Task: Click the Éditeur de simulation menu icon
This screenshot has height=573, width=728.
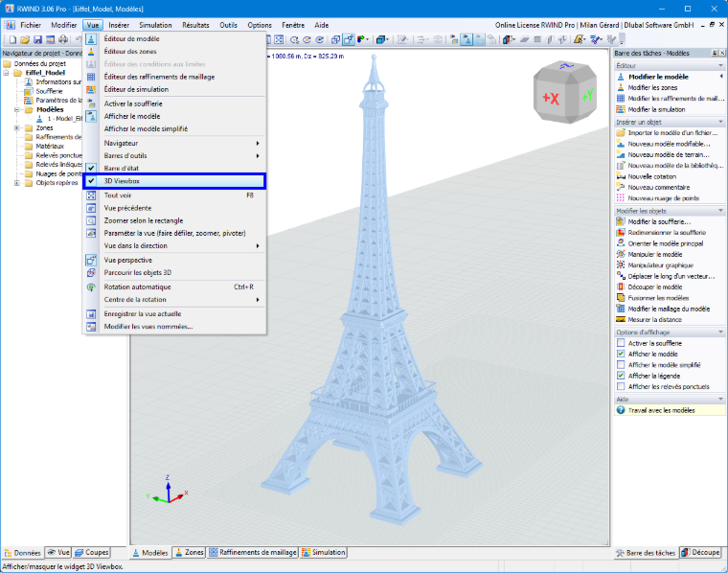Action: point(91,89)
